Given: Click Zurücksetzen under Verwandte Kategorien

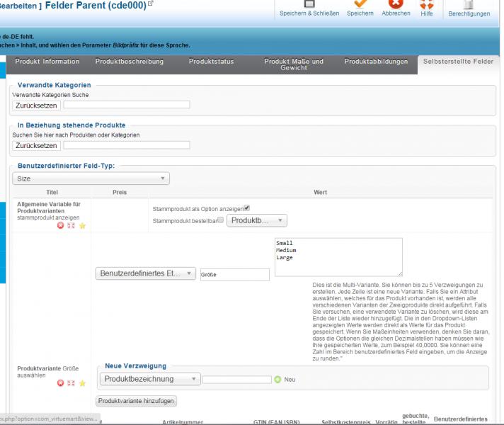Looking at the screenshot, I should tap(36, 105).
